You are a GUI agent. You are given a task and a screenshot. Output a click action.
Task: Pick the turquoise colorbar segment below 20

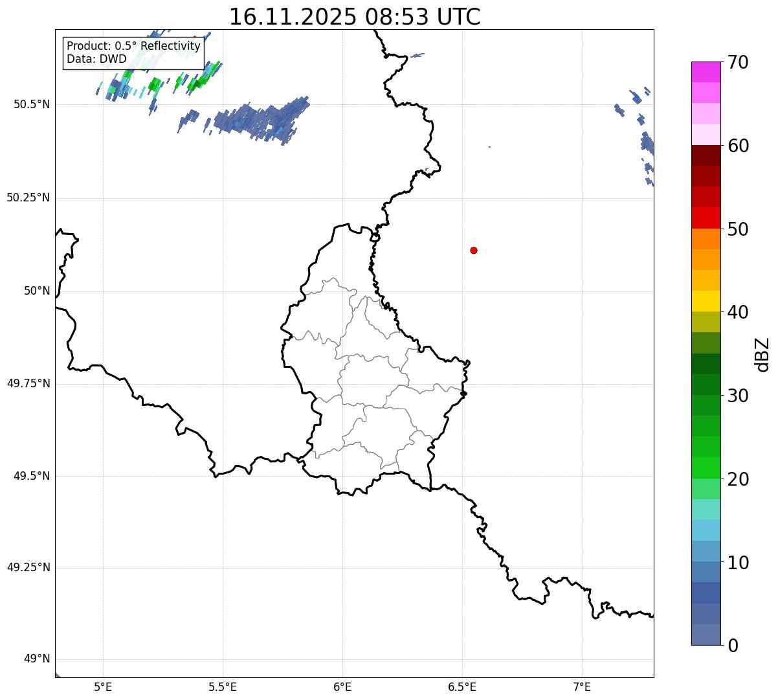[x=706, y=510]
